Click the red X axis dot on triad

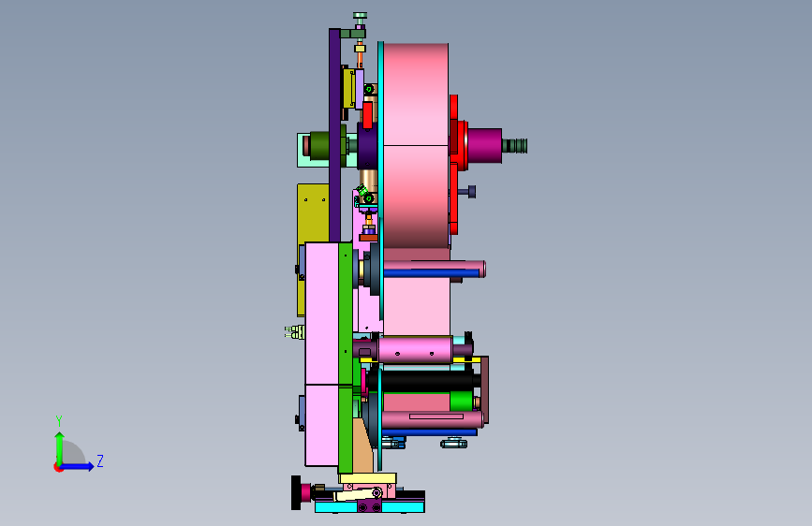pyautogui.click(x=58, y=467)
